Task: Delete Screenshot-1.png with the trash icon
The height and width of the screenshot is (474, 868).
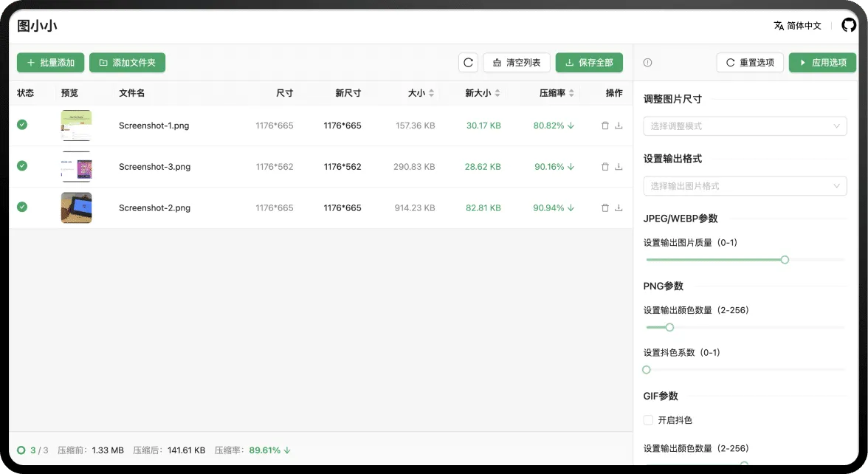Action: pos(605,126)
